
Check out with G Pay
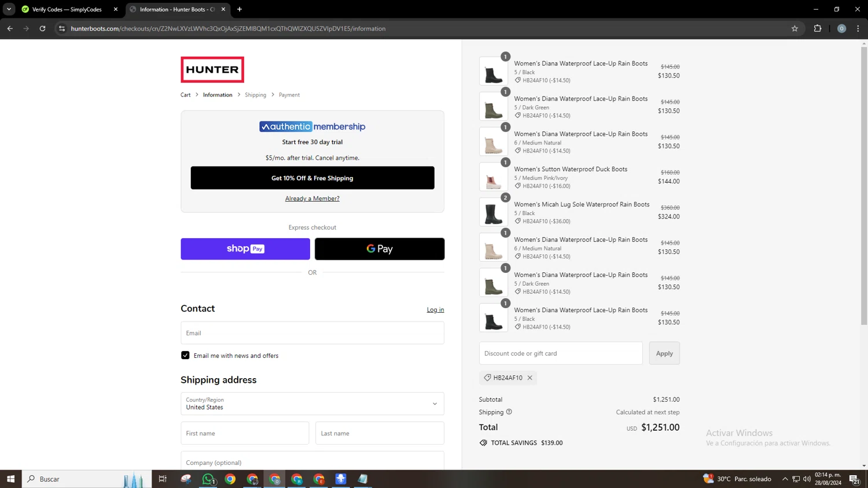[x=380, y=249]
